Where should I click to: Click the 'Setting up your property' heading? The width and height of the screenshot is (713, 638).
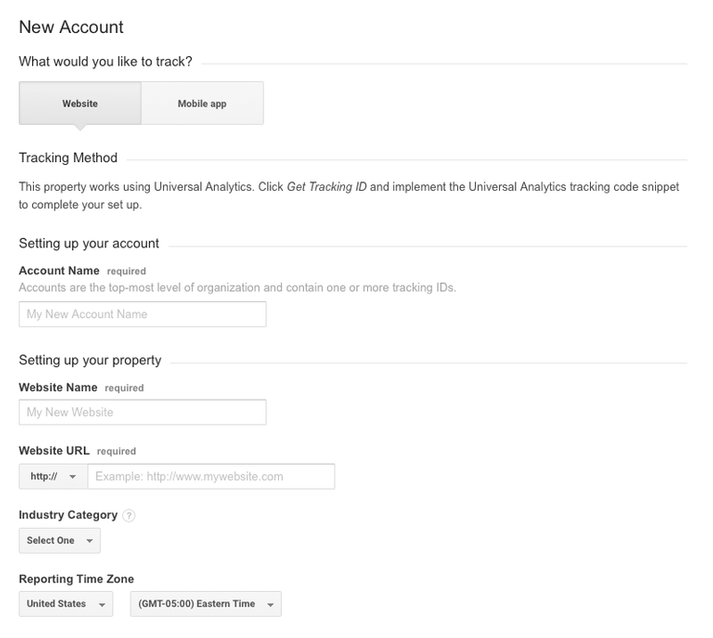coord(90,360)
